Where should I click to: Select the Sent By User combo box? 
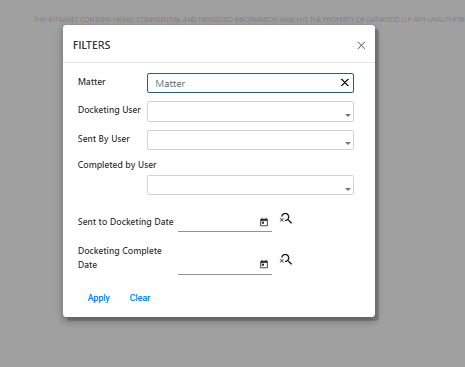point(250,140)
